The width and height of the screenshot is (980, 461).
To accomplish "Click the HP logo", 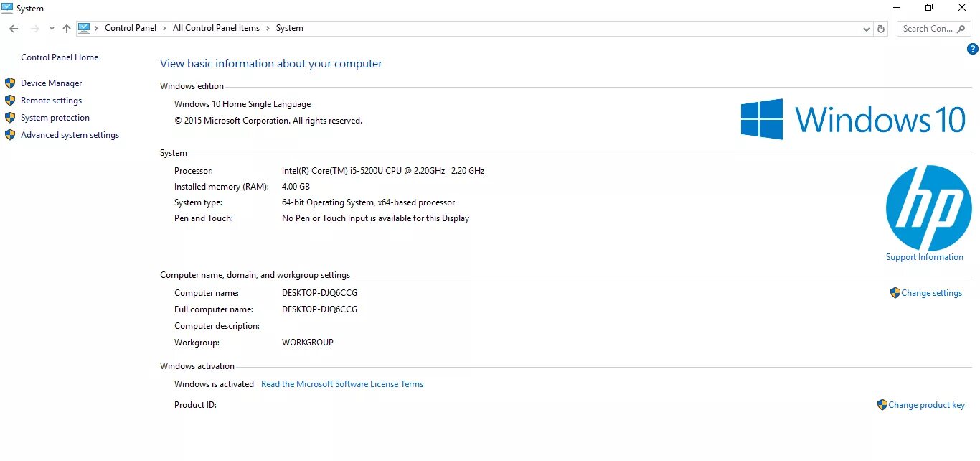I will [x=929, y=208].
